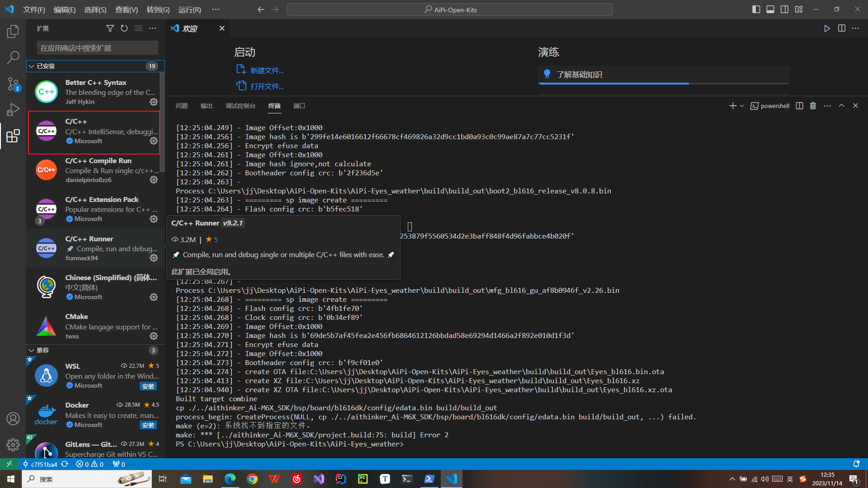868x488 pixels.
Task: Open C/C++ extension manage gear
Action: tap(154, 141)
